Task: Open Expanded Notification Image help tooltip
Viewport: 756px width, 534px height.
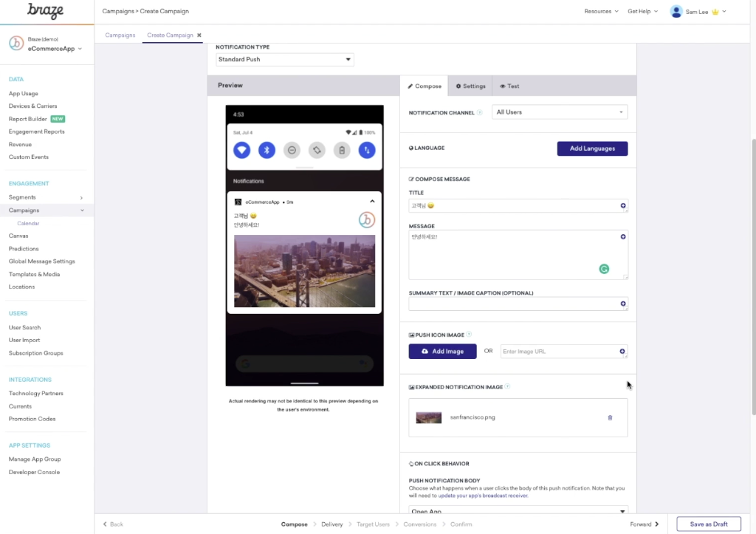Action: click(x=508, y=386)
